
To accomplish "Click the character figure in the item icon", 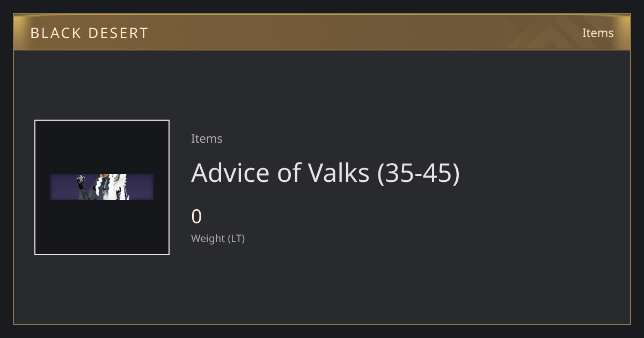I will pyautogui.click(x=102, y=187).
